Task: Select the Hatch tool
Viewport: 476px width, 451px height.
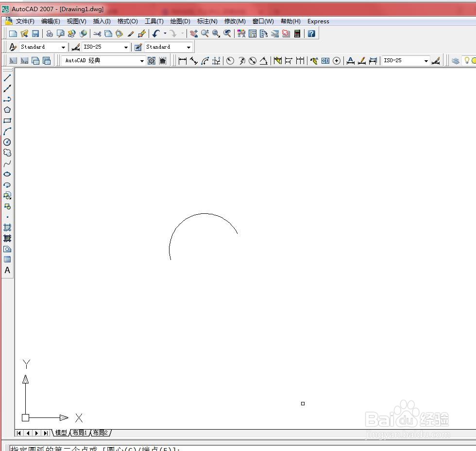Action: click(x=7, y=227)
